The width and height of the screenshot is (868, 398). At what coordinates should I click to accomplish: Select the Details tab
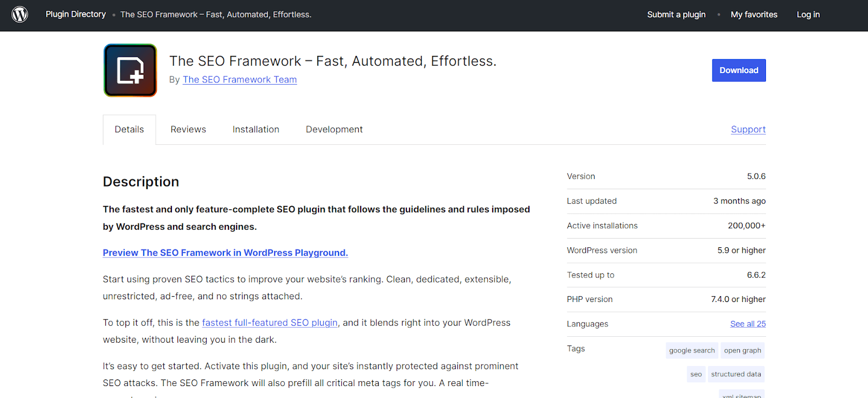point(129,130)
